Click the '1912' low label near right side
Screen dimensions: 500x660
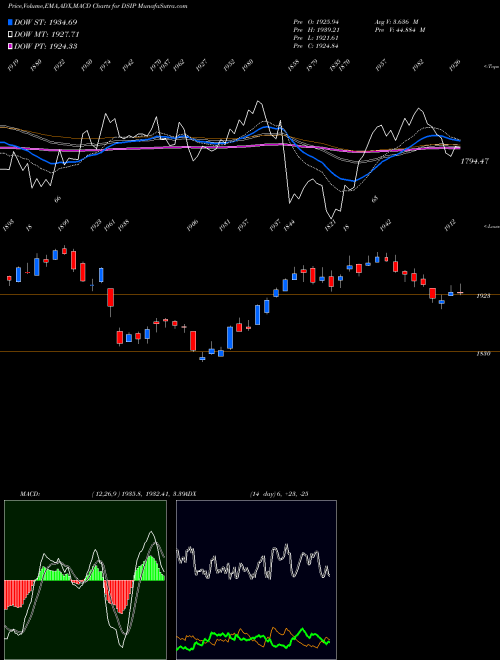point(452,225)
